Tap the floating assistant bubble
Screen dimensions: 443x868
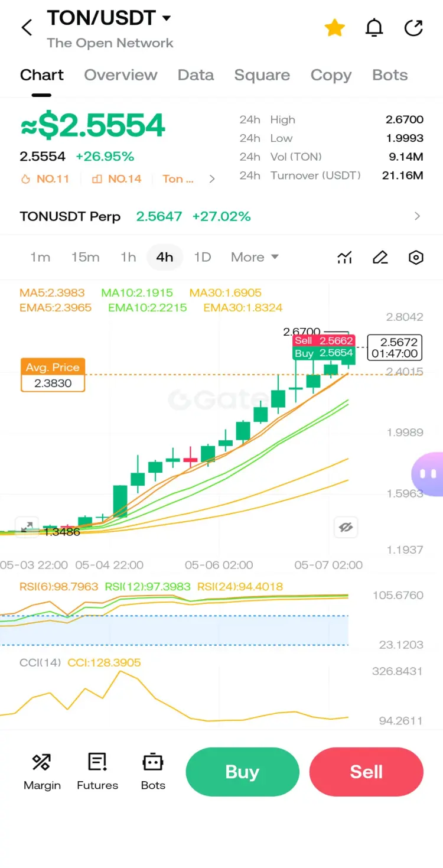click(428, 474)
